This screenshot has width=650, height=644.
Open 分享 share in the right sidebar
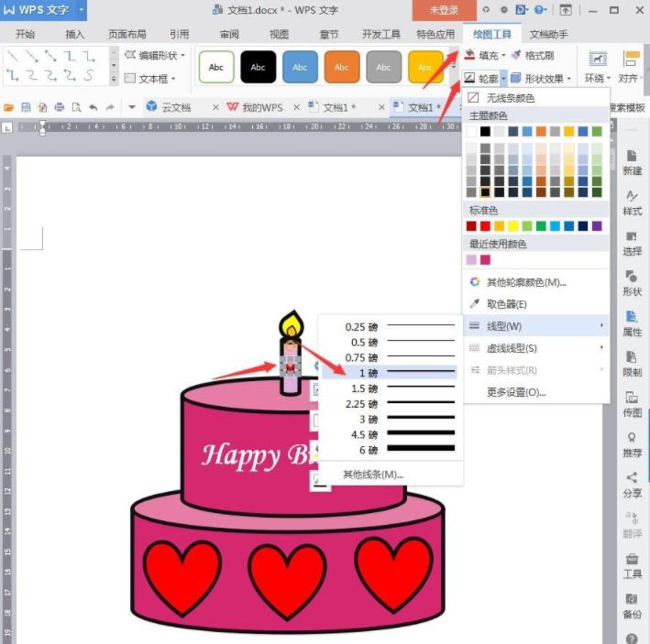point(632,485)
